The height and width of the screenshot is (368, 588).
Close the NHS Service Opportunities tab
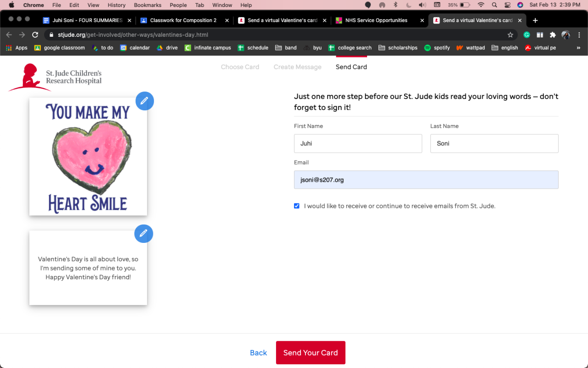[x=422, y=20]
